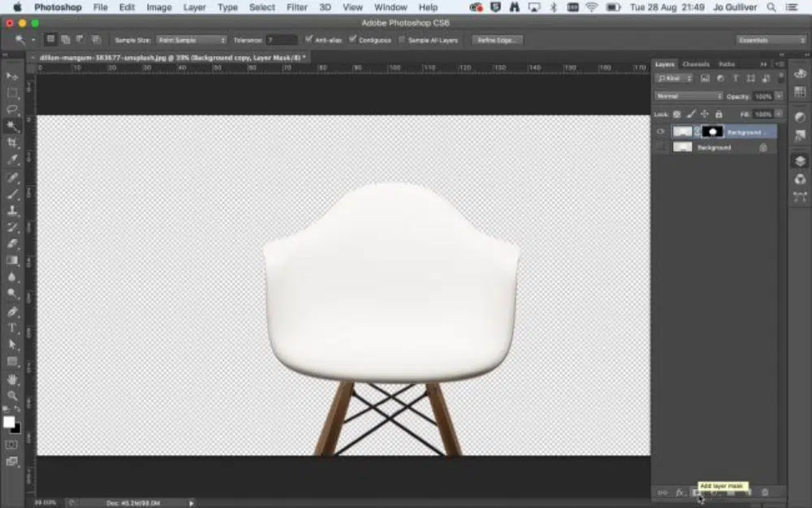Click the Add layer mask icon

pyautogui.click(x=696, y=493)
